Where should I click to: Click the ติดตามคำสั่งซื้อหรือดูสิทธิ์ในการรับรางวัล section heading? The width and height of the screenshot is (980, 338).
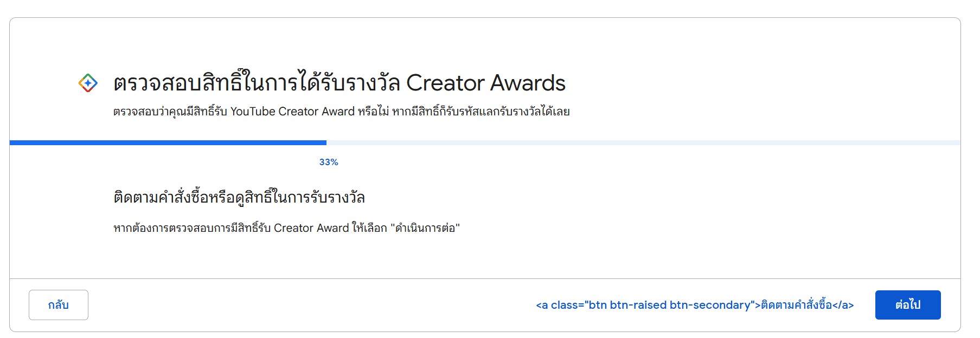click(x=239, y=197)
